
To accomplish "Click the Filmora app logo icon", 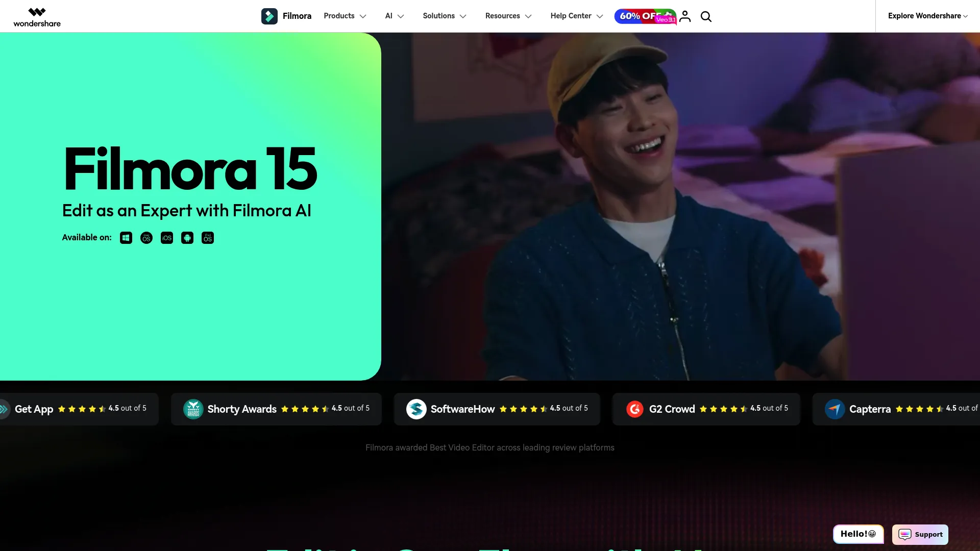I will [269, 16].
